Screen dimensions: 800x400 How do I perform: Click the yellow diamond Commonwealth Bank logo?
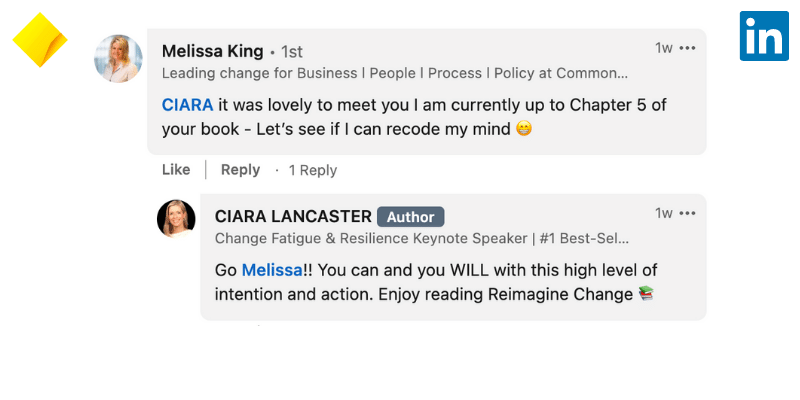(40, 41)
